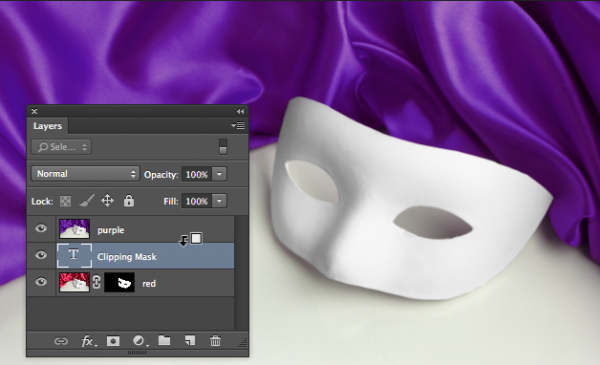Click the Fill label
Viewport: 600px width, 365px height.
(x=171, y=201)
